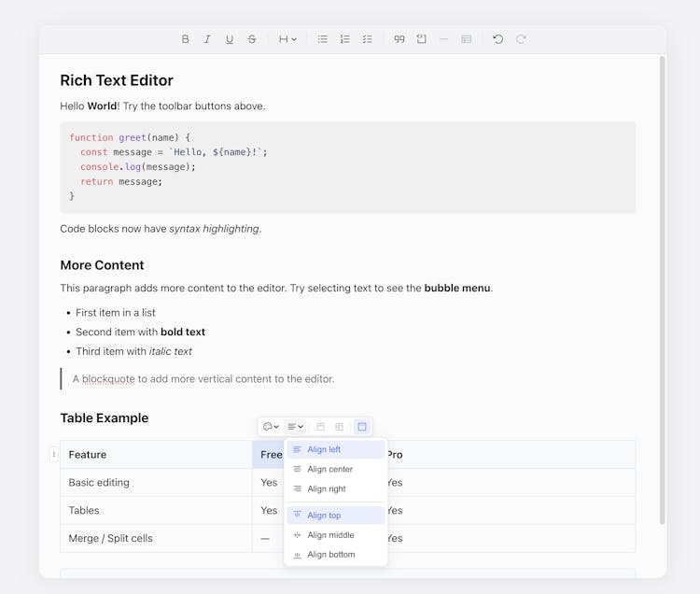Toggle the task checklist button

[367, 39]
